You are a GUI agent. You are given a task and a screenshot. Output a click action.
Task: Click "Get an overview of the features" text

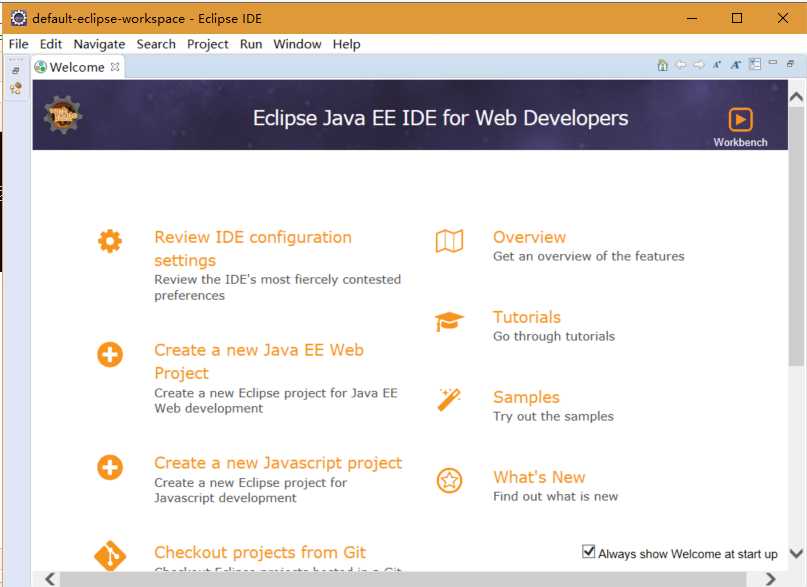tap(589, 256)
